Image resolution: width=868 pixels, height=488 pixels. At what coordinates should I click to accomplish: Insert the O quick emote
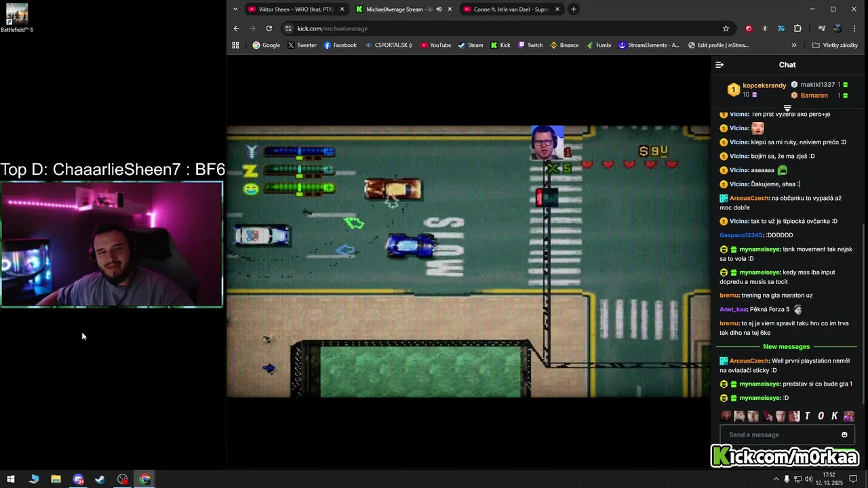(821, 416)
